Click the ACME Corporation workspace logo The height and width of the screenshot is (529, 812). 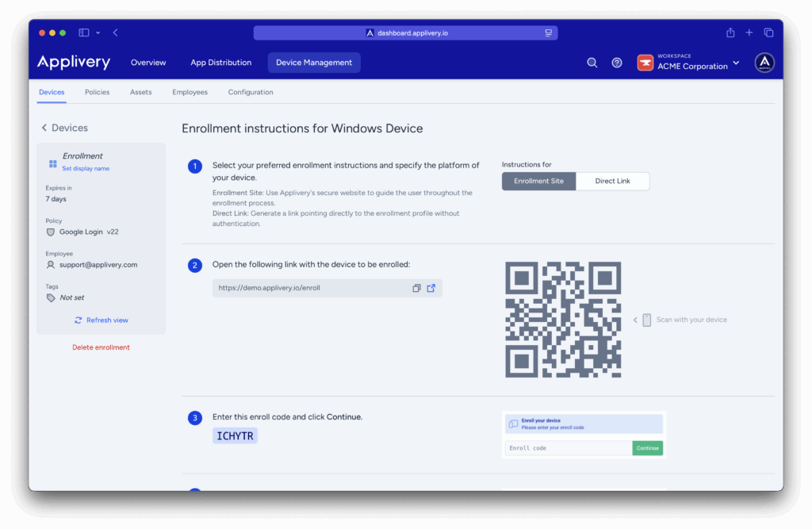click(x=645, y=63)
